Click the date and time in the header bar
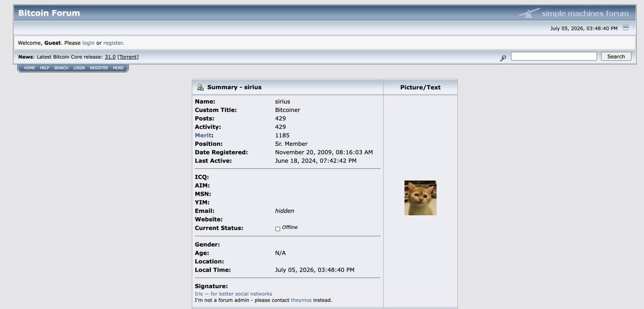 pos(584,28)
